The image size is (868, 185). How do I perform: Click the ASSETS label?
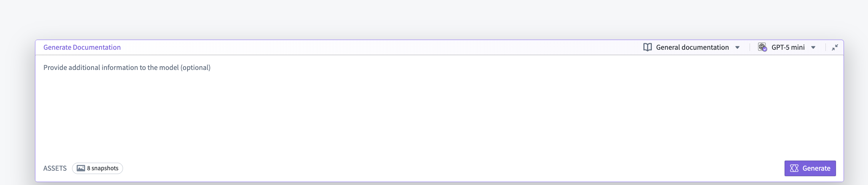tap(55, 168)
